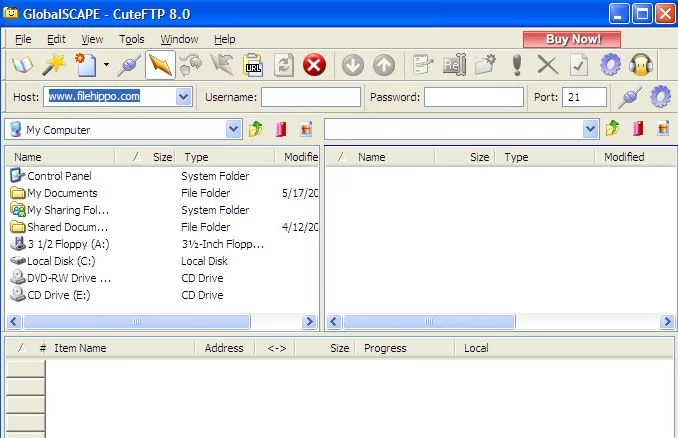Click the Buy Now! button
The height and width of the screenshot is (438, 678).
pos(572,39)
